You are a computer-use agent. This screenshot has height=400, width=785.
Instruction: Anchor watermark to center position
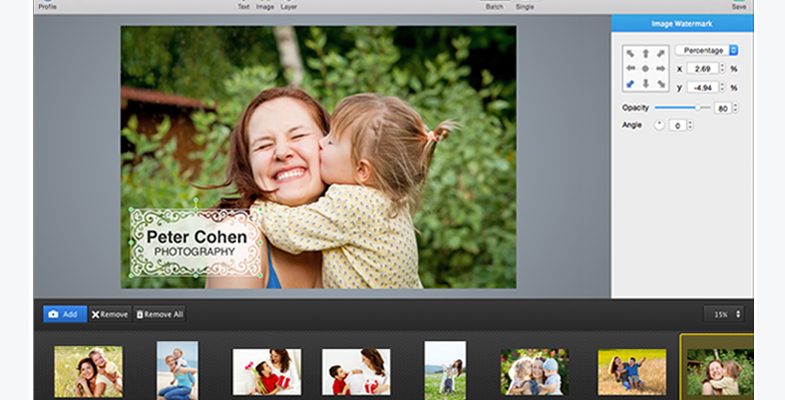pyautogui.click(x=646, y=69)
